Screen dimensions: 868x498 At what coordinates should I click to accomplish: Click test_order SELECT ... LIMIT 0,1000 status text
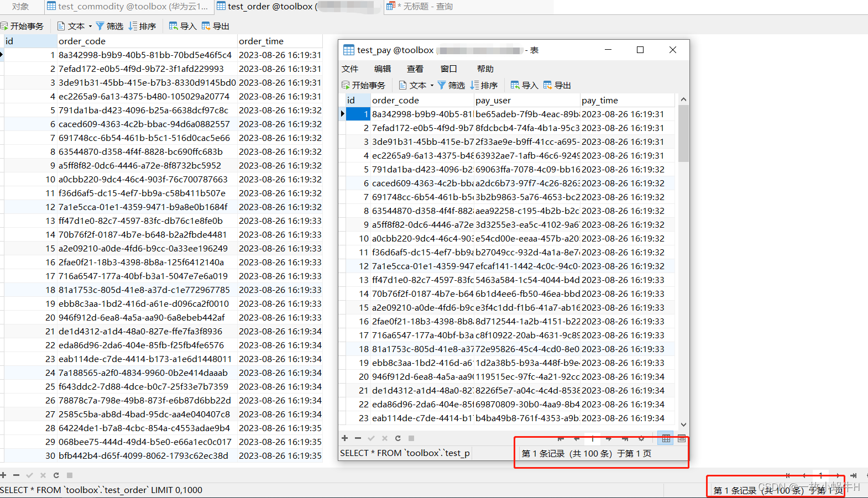tap(101, 490)
